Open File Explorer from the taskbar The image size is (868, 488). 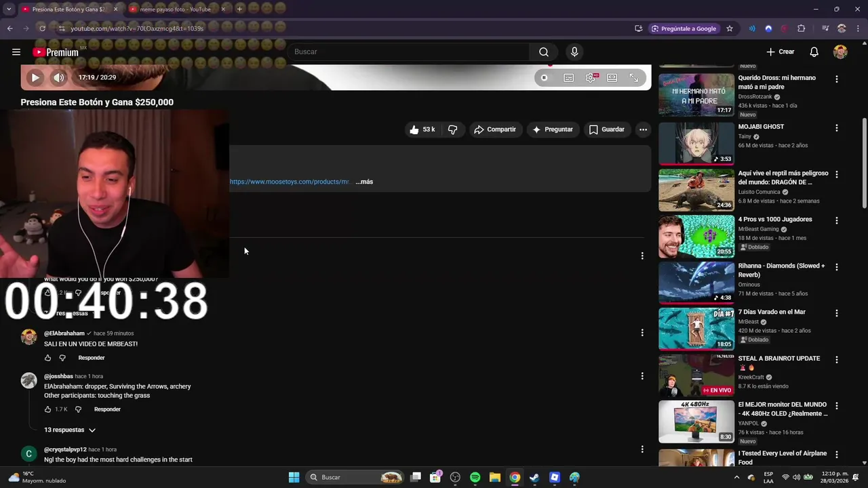[495, 477]
